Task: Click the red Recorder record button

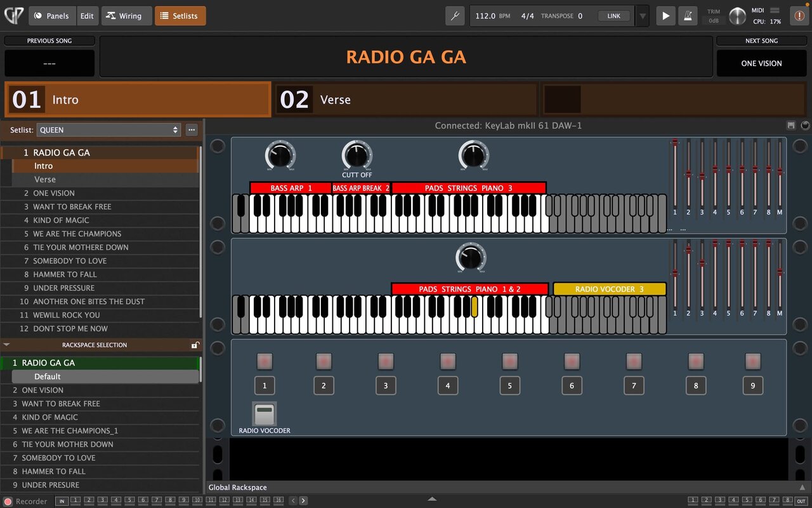Action: click(x=8, y=501)
